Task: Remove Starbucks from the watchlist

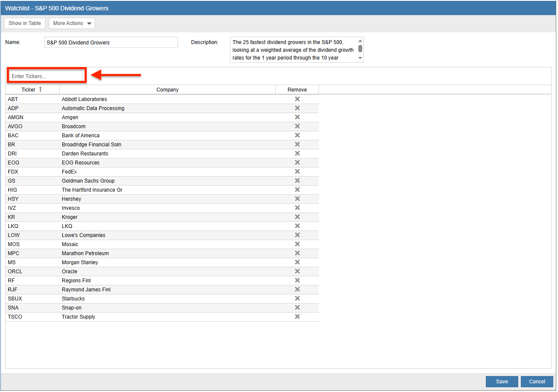Action: [x=297, y=298]
